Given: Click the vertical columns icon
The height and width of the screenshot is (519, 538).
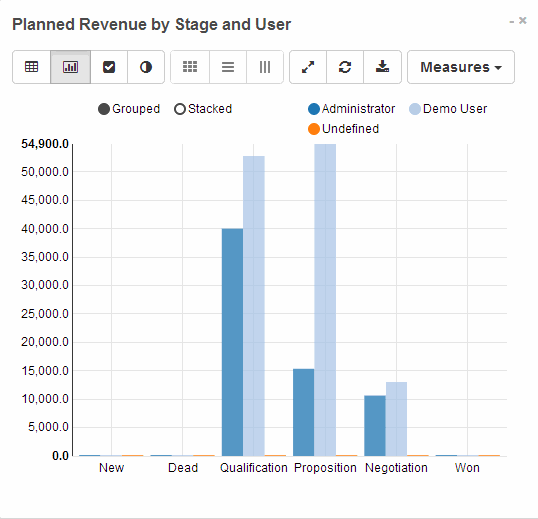Looking at the screenshot, I should coord(265,67).
